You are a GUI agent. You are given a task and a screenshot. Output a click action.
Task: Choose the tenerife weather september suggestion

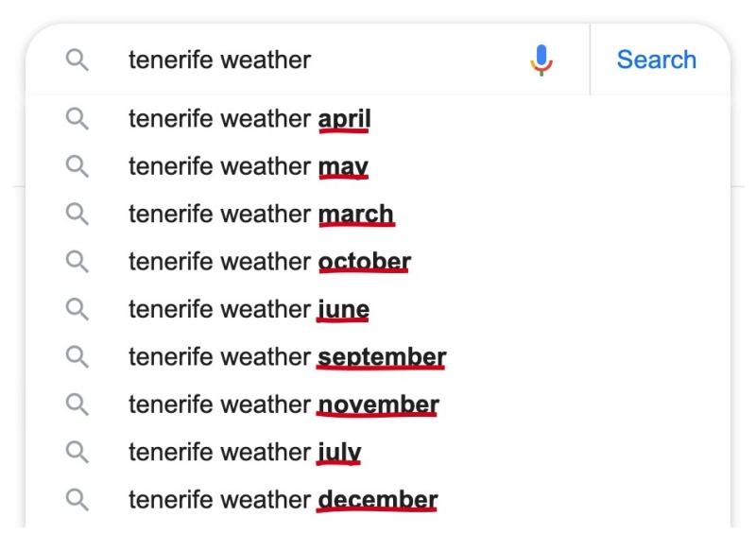click(x=378, y=356)
